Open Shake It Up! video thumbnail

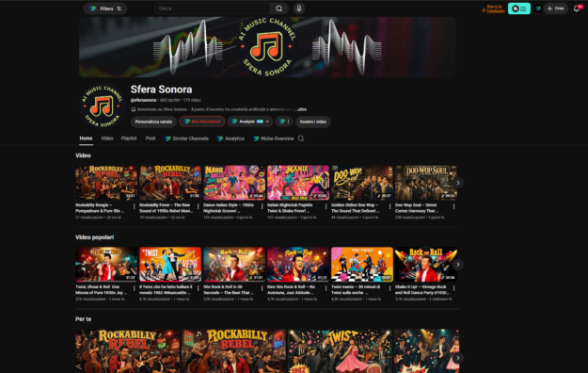click(x=426, y=265)
